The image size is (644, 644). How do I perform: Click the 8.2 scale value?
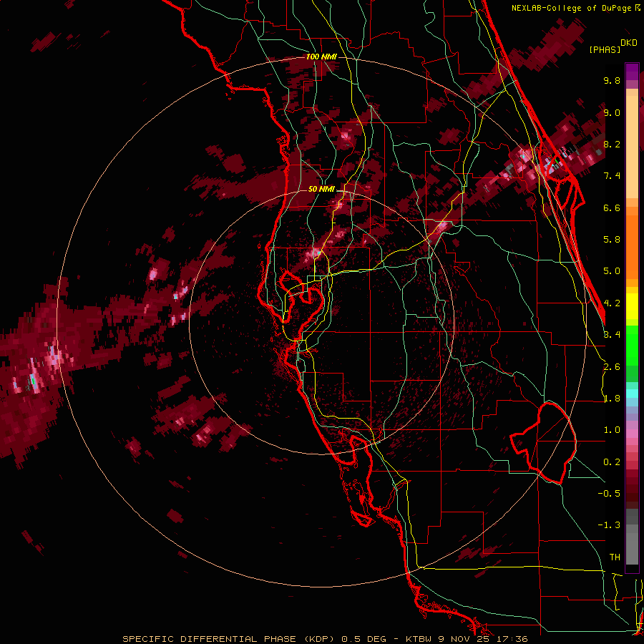tap(612, 144)
